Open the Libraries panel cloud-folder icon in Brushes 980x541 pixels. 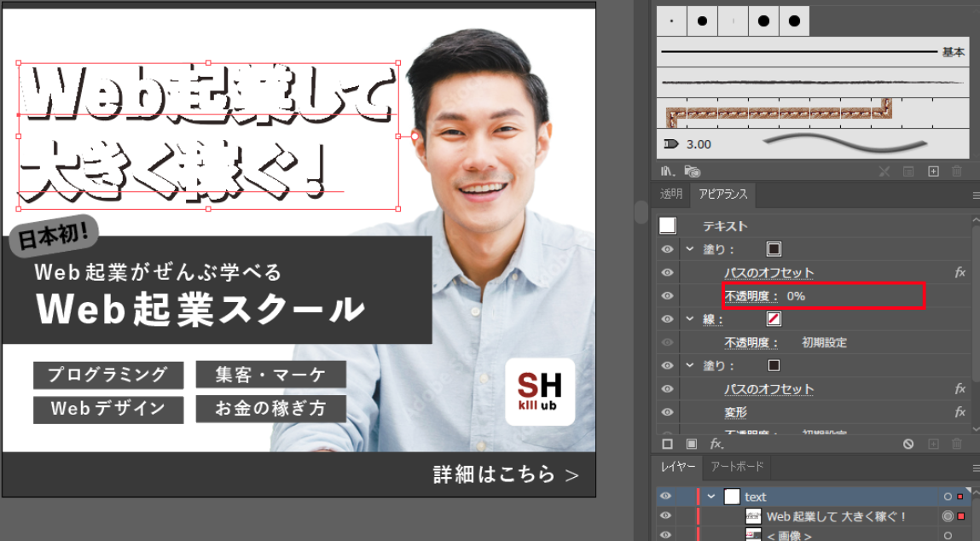pyautogui.click(x=692, y=171)
